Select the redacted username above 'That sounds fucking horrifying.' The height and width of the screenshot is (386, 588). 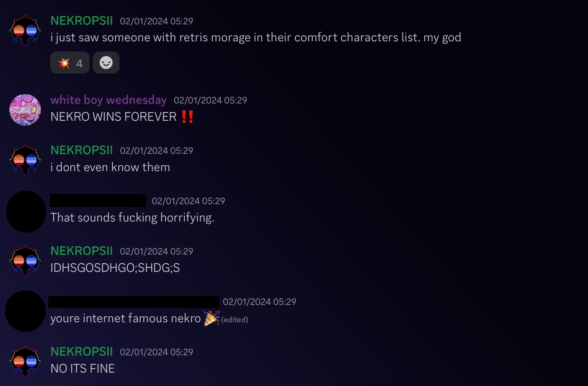coord(98,200)
